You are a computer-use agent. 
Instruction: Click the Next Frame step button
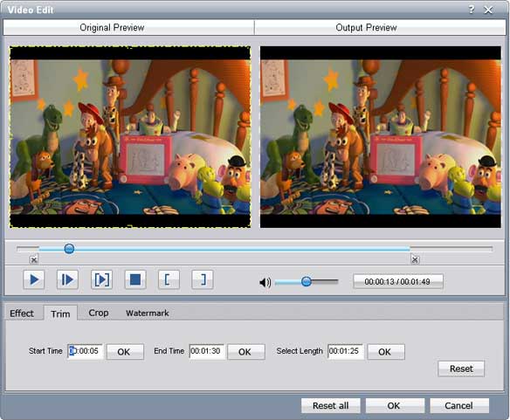[x=67, y=279]
